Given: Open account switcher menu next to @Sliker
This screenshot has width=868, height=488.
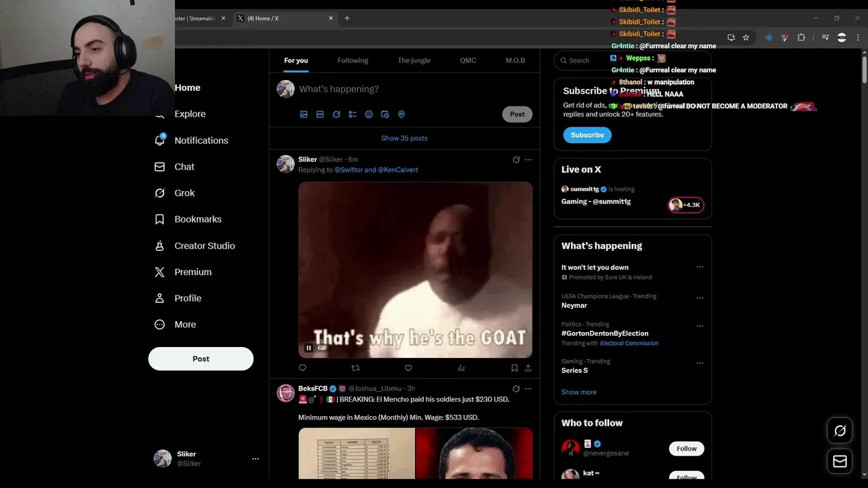Looking at the screenshot, I should pyautogui.click(x=256, y=459).
